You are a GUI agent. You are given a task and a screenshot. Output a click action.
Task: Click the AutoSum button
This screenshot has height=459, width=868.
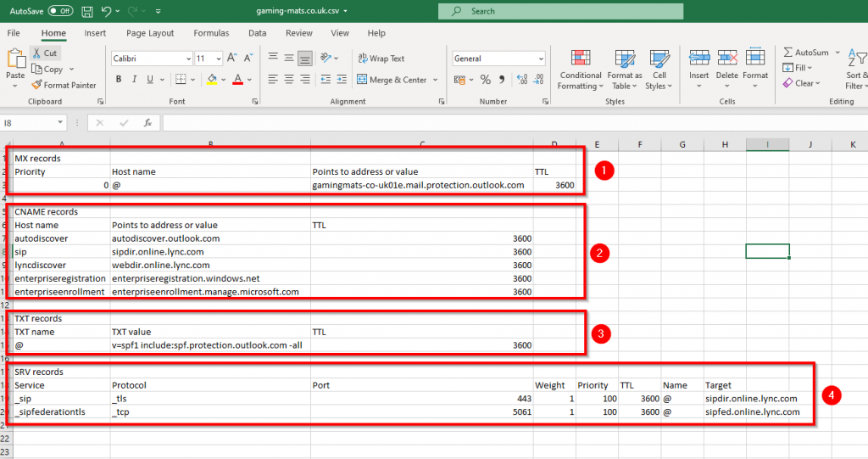(x=806, y=52)
